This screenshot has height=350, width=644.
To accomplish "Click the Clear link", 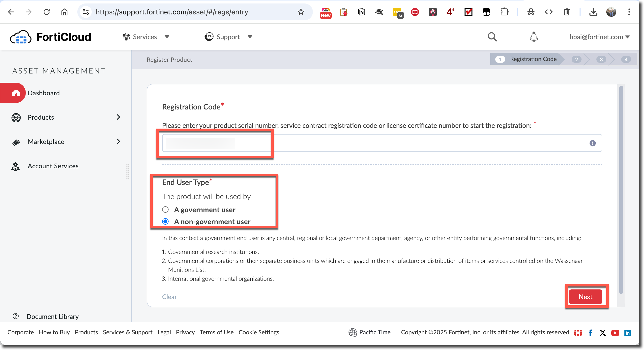I will [x=169, y=297].
